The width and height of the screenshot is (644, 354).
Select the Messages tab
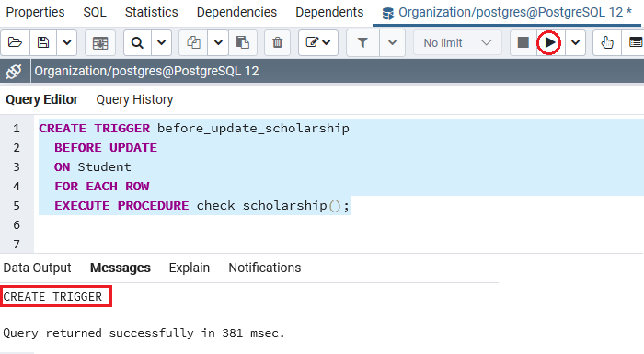121,268
